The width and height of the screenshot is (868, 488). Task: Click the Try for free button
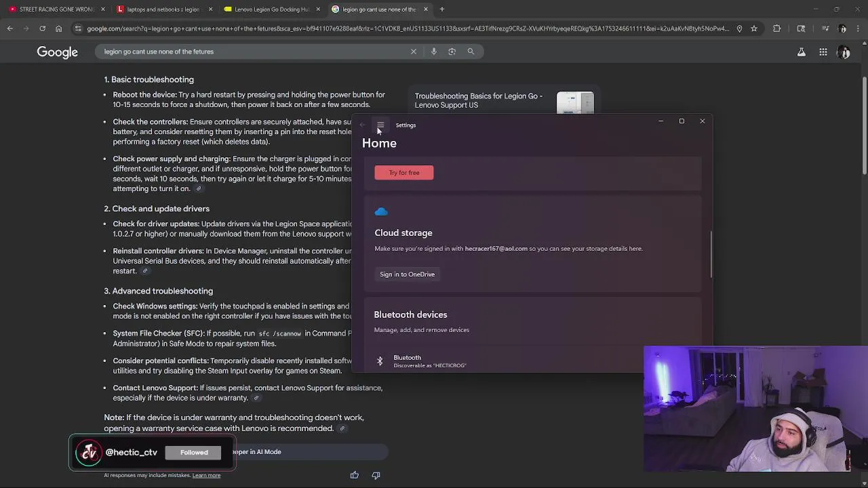pos(404,173)
